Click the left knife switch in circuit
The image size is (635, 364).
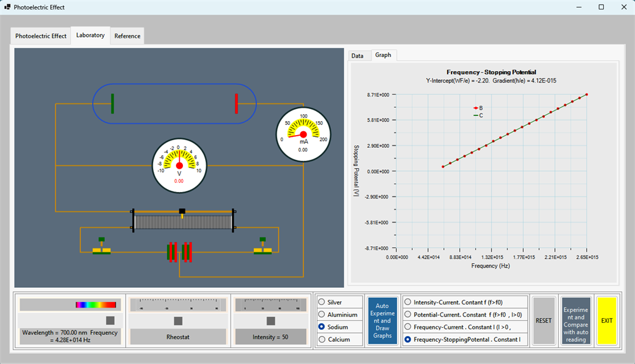coord(102,246)
